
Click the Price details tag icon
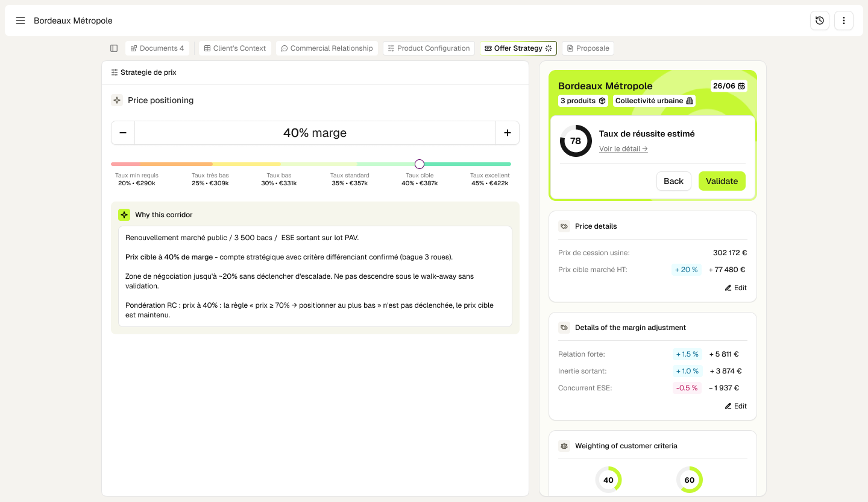point(564,226)
